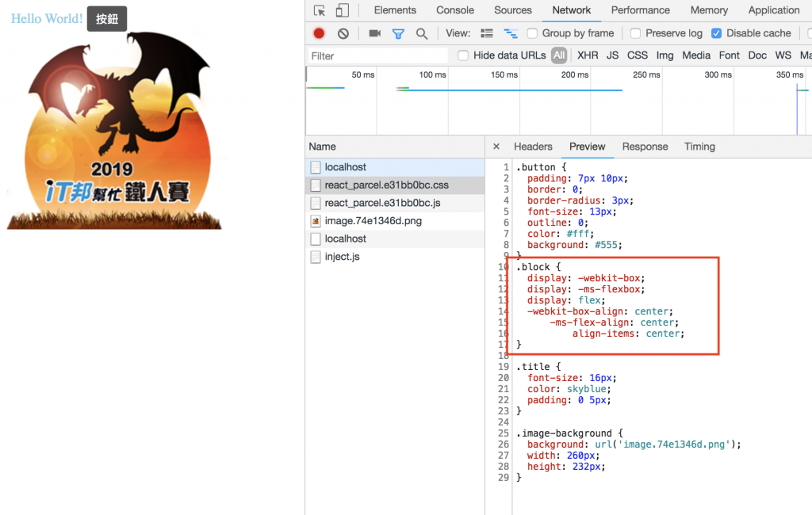812x515 pixels.
Task: Select the All filter type
Action: (559, 55)
